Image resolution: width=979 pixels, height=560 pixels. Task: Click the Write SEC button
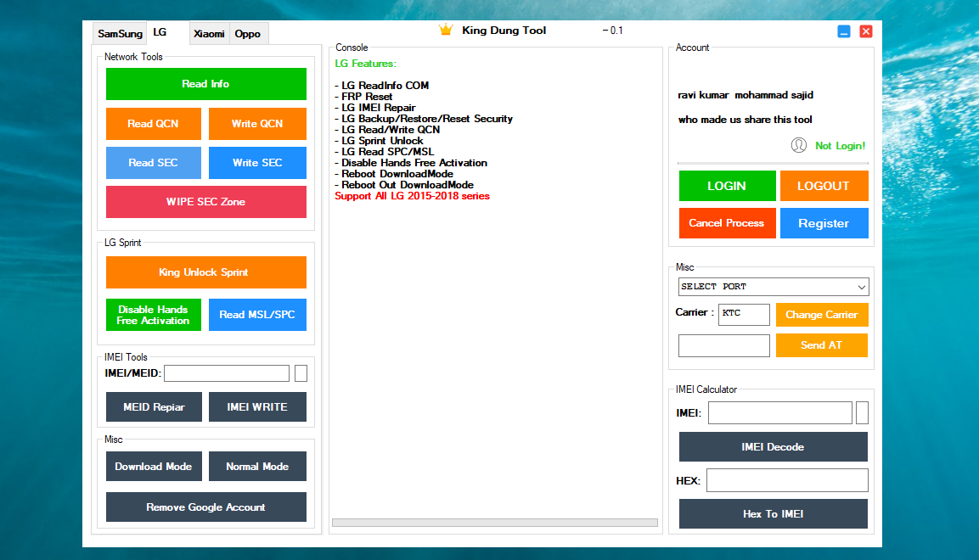coord(257,163)
